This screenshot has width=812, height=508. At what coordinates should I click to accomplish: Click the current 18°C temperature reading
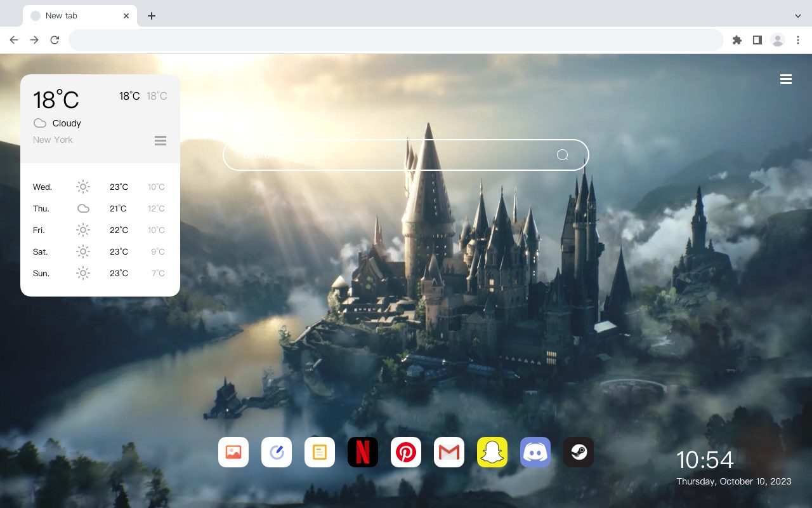tap(56, 99)
